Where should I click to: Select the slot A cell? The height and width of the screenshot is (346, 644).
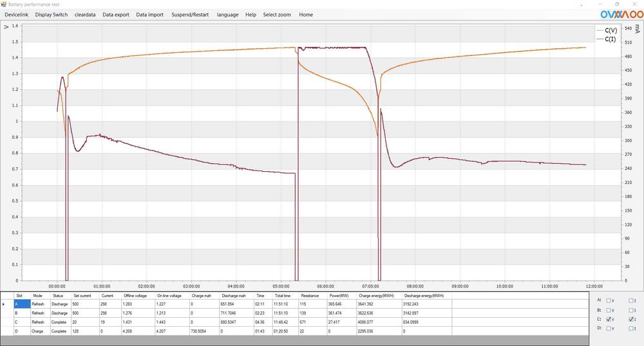pyautogui.click(x=22, y=304)
